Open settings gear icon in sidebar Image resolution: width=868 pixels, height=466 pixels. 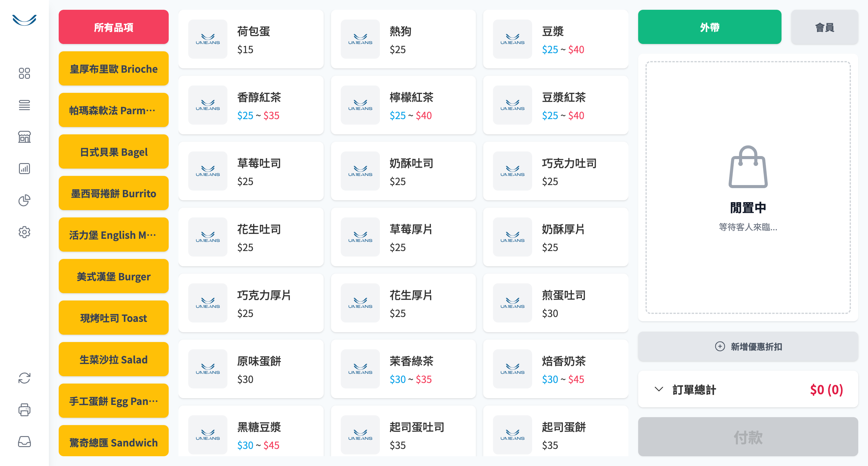24,232
